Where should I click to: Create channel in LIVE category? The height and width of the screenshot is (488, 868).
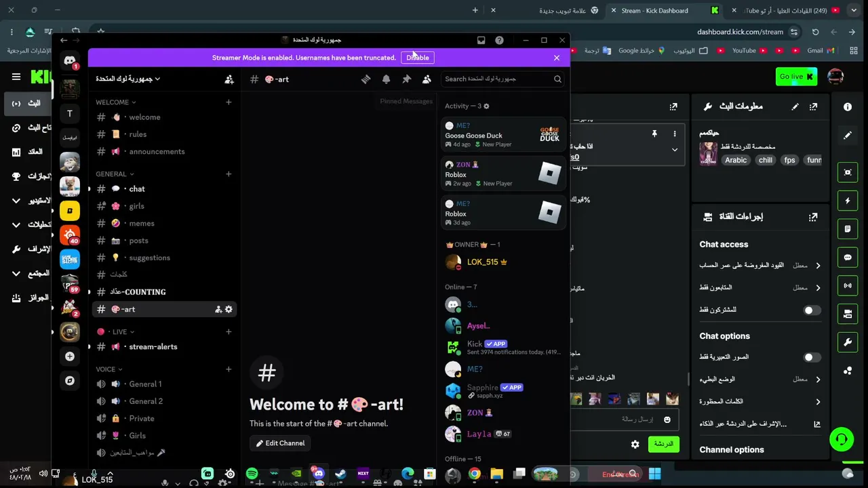tap(229, 331)
